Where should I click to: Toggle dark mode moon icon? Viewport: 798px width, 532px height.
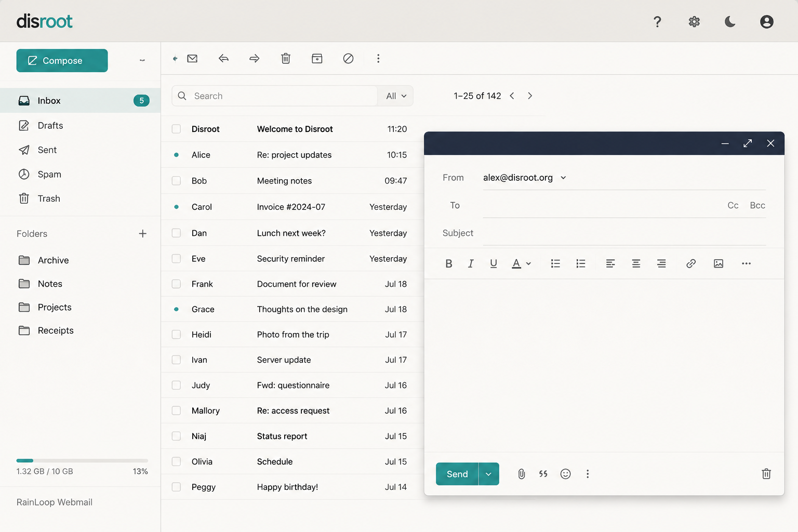point(730,21)
